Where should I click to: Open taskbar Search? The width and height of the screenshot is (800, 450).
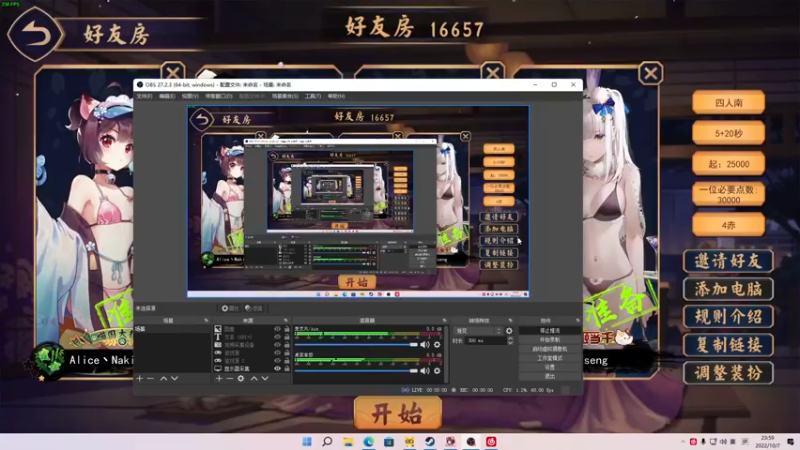click(x=328, y=441)
